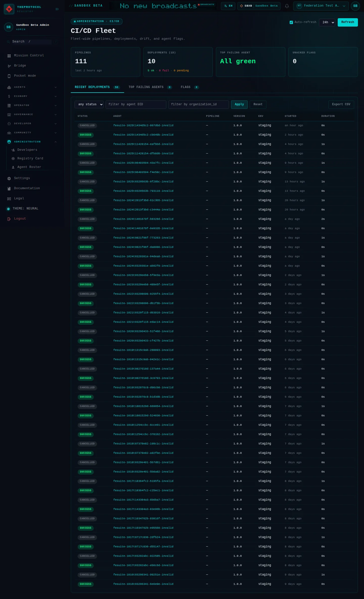Expand the Operator sidebar section
Image resolution: width=364 pixels, height=599 pixels.
click(x=32, y=105)
